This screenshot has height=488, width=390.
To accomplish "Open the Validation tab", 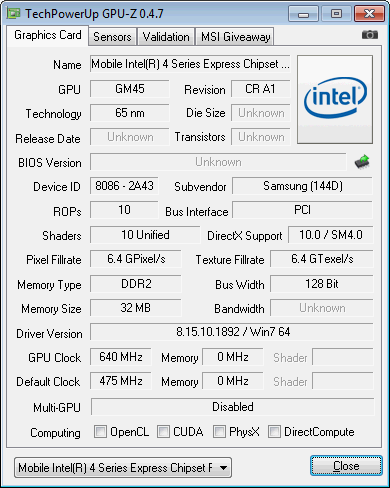I will click(x=166, y=37).
